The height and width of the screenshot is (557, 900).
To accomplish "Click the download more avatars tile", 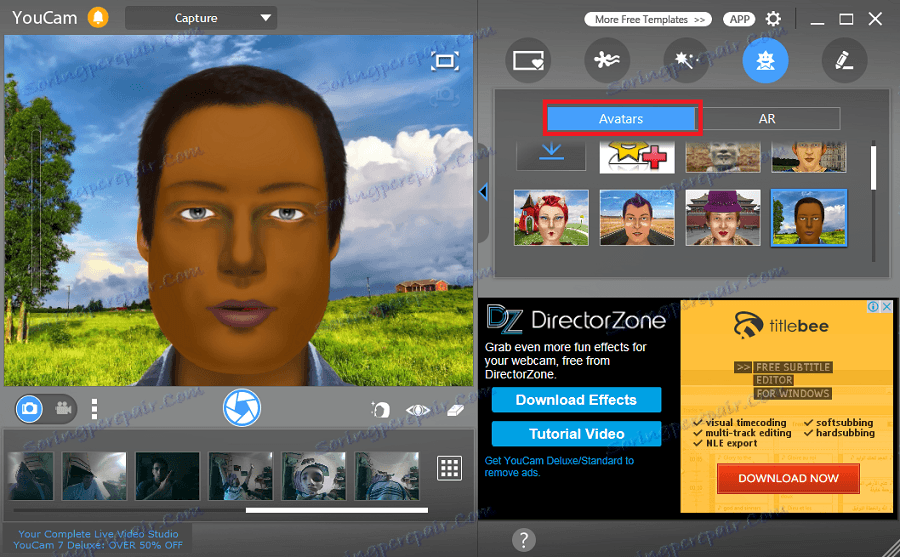I will pos(551,156).
